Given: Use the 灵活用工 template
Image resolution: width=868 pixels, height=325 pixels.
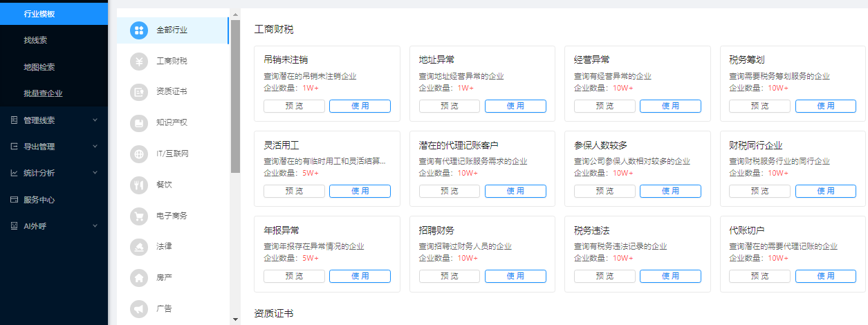Looking at the screenshot, I should (x=360, y=191).
